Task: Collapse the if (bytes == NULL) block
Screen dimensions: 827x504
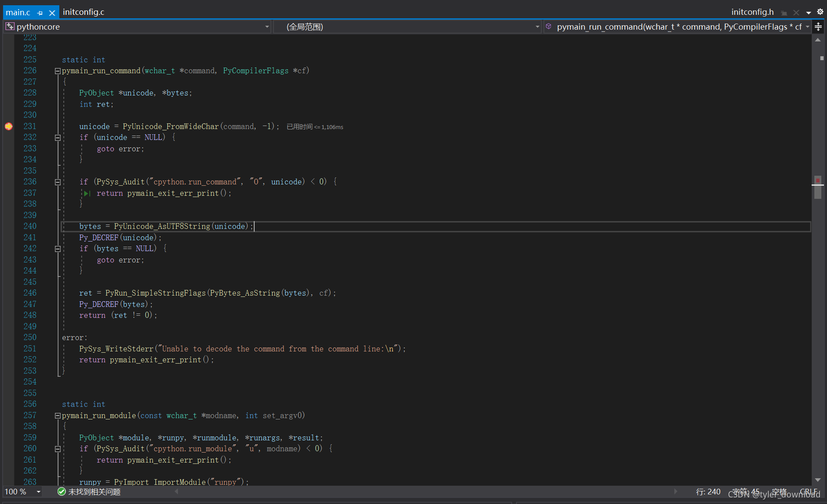Action: pos(58,249)
